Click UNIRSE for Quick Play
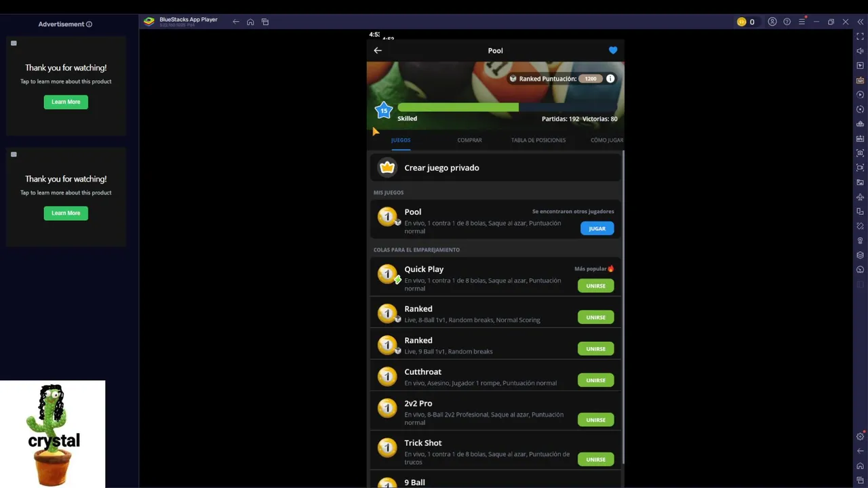Image resolution: width=868 pixels, height=488 pixels. 596,286
